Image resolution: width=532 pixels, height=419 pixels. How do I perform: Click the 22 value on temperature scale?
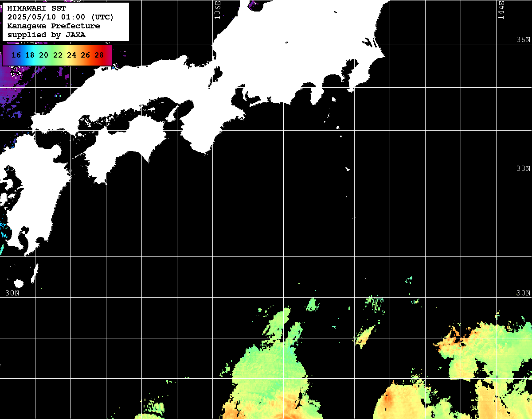click(58, 55)
